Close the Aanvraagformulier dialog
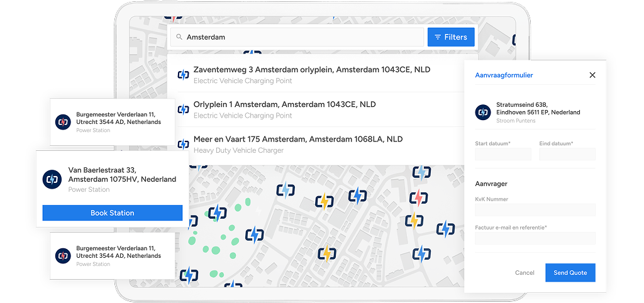 [x=592, y=75]
